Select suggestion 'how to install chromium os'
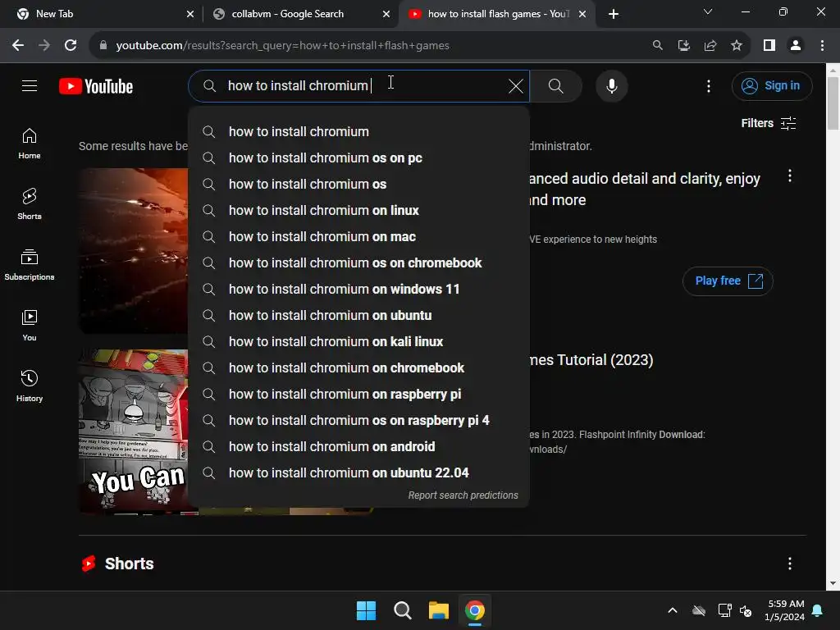 [x=359, y=184]
